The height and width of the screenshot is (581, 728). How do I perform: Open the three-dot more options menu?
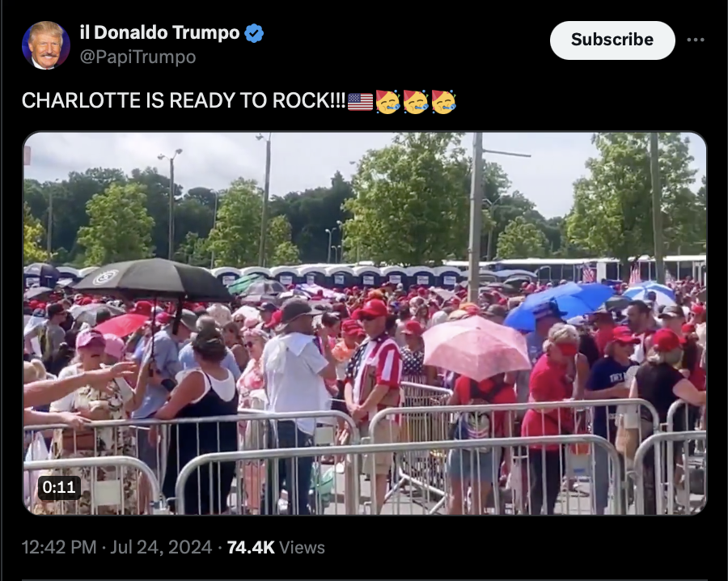(696, 40)
